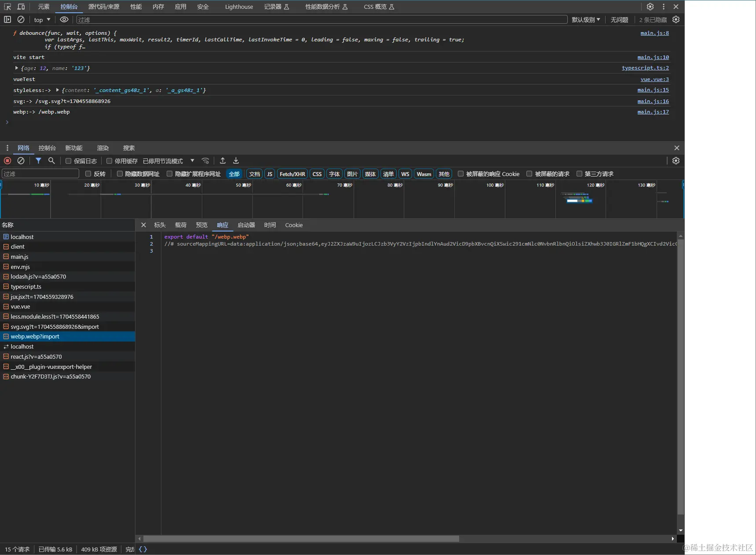Focus the network 过滤 input field
This screenshot has width=756, height=555.
(x=40, y=174)
